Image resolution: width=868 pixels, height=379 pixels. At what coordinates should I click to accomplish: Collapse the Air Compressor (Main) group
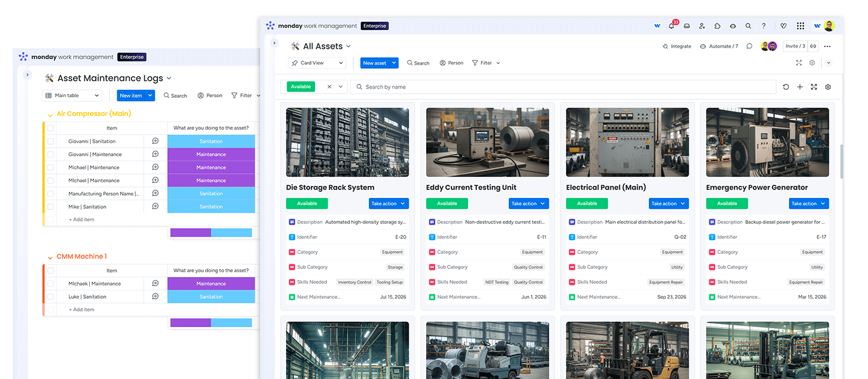click(50, 114)
